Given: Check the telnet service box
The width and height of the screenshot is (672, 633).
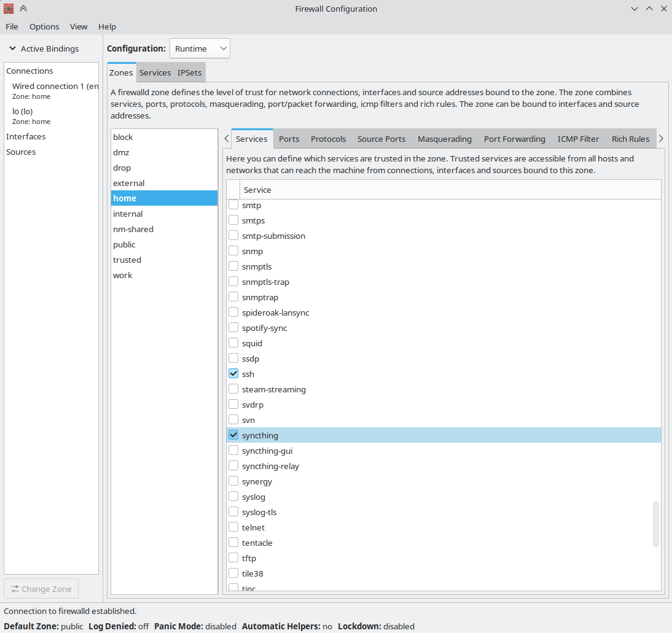Looking at the screenshot, I should point(233,527).
